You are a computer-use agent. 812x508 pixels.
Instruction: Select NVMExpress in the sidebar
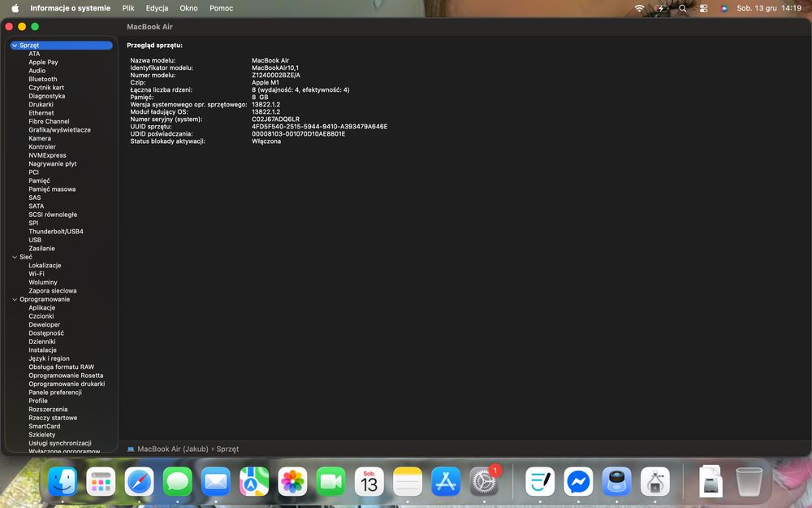pyautogui.click(x=47, y=155)
